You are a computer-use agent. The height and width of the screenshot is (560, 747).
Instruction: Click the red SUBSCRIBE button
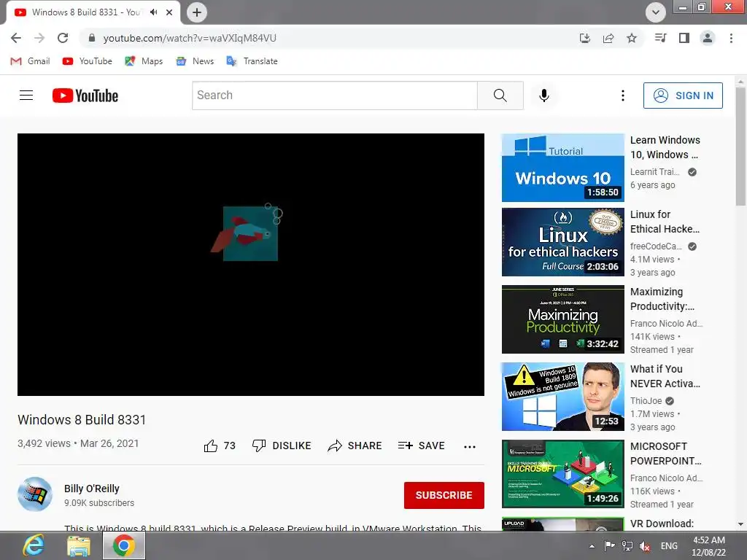coord(444,495)
